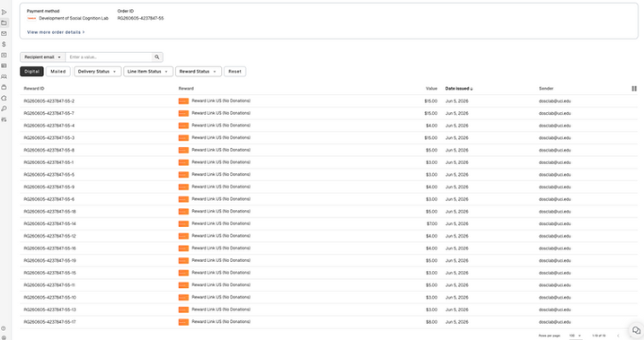Click the $7.00 value in row 55-14

[x=432, y=224]
